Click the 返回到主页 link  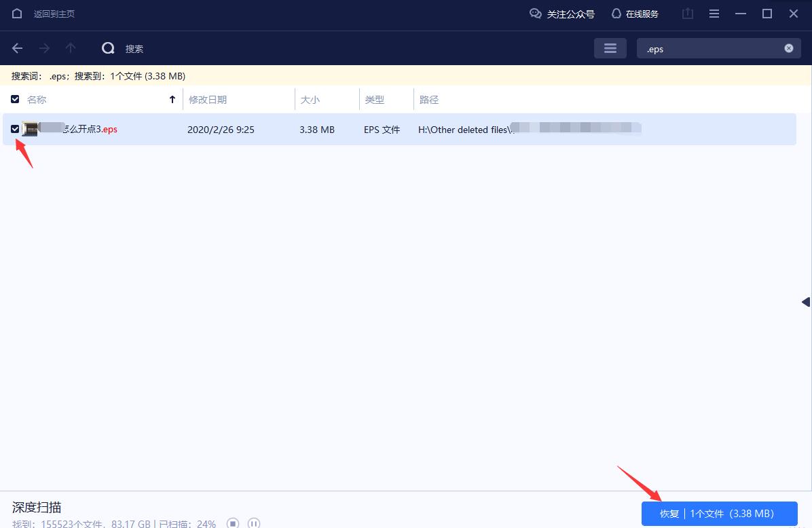54,14
